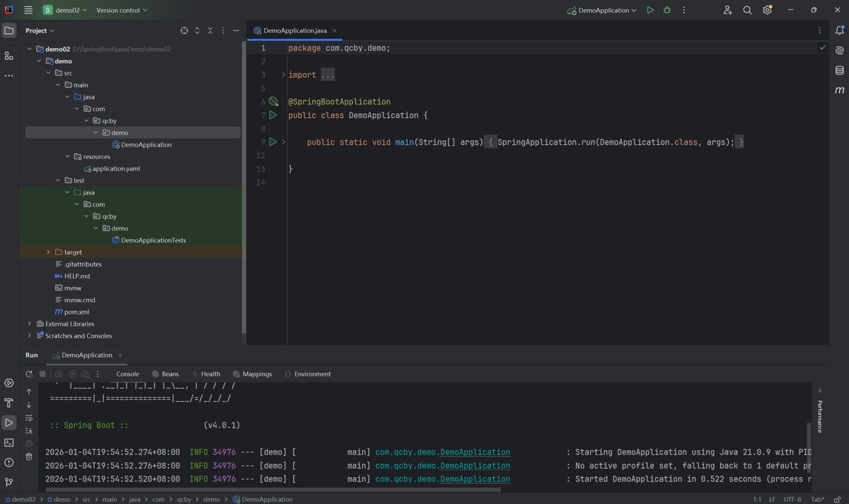849x504 pixels.
Task: Open the Version control menu
Action: 122,11
